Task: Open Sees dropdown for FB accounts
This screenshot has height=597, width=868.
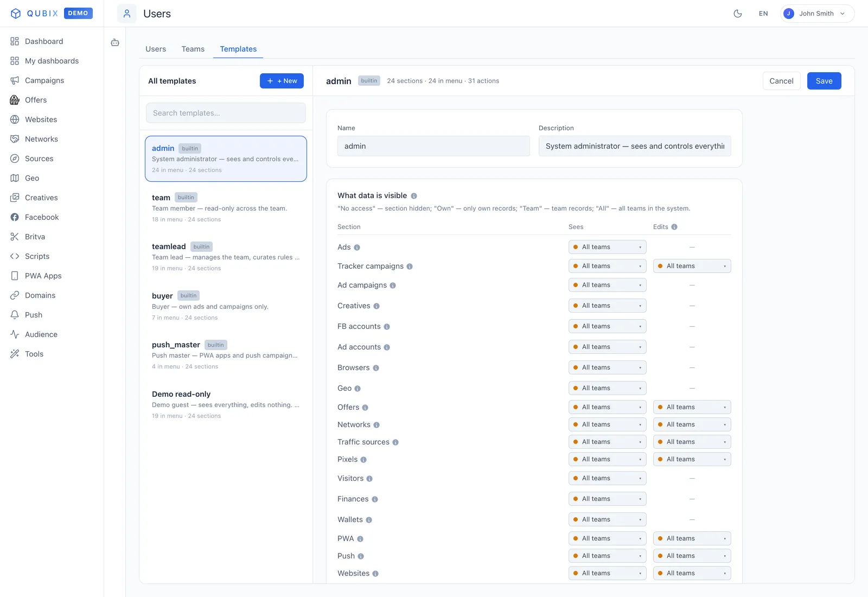Action: tap(607, 326)
